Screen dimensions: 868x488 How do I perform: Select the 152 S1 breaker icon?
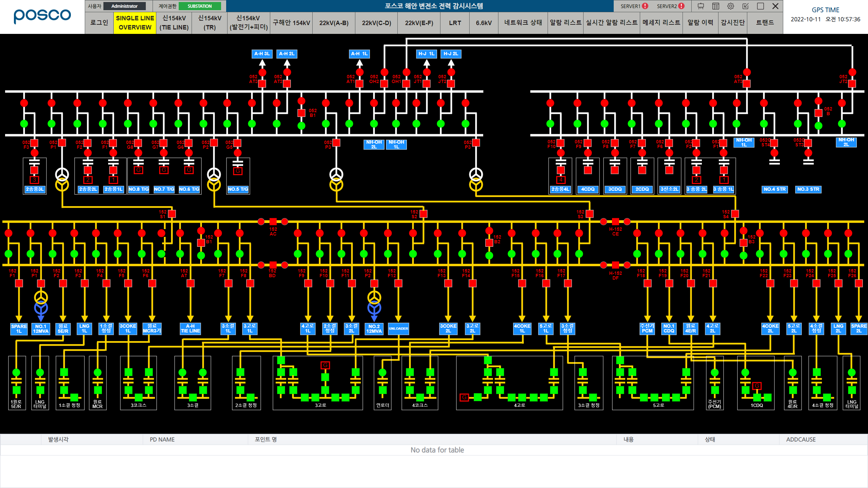(x=172, y=213)
